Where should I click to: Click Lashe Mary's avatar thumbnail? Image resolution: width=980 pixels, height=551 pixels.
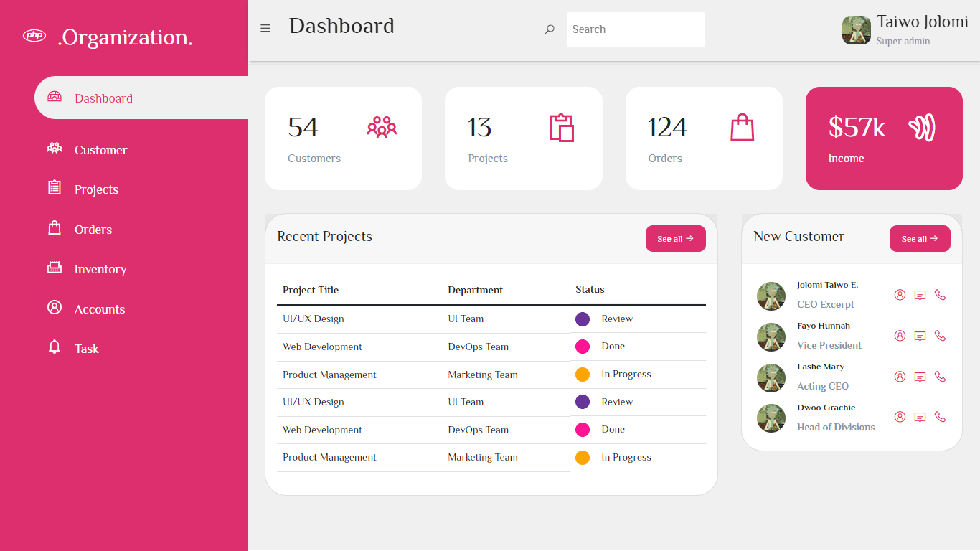click(771, 377)
